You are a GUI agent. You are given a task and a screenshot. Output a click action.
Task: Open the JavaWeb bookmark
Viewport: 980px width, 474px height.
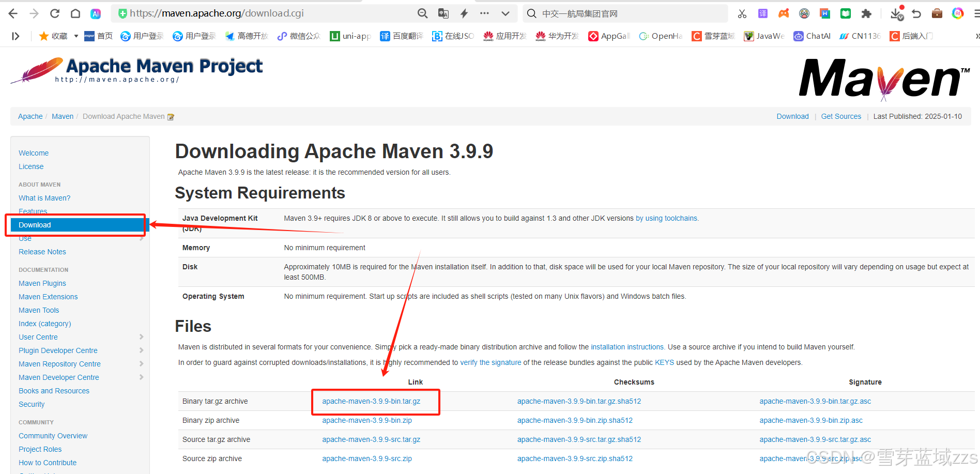(x=764, y=36)
